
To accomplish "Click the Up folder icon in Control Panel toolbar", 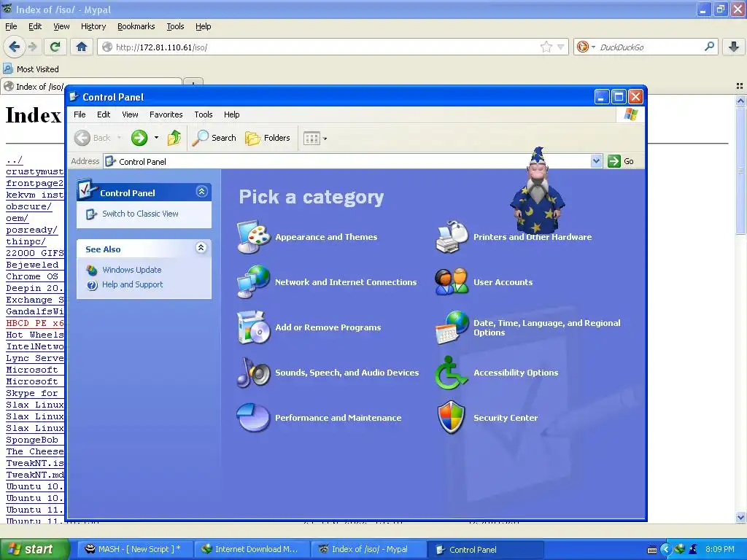I will [174, 138].
